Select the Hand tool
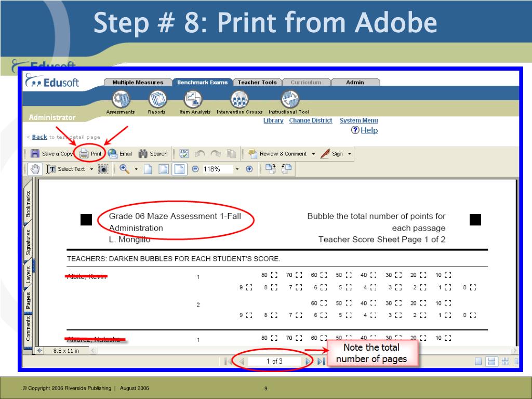532x399 pixels. (x=35, y=169)
